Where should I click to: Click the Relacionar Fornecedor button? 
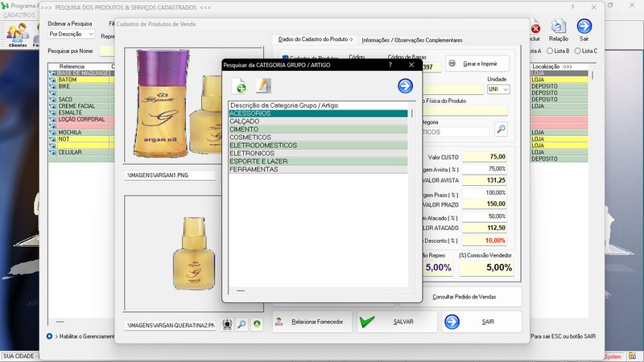coord(312,322)
